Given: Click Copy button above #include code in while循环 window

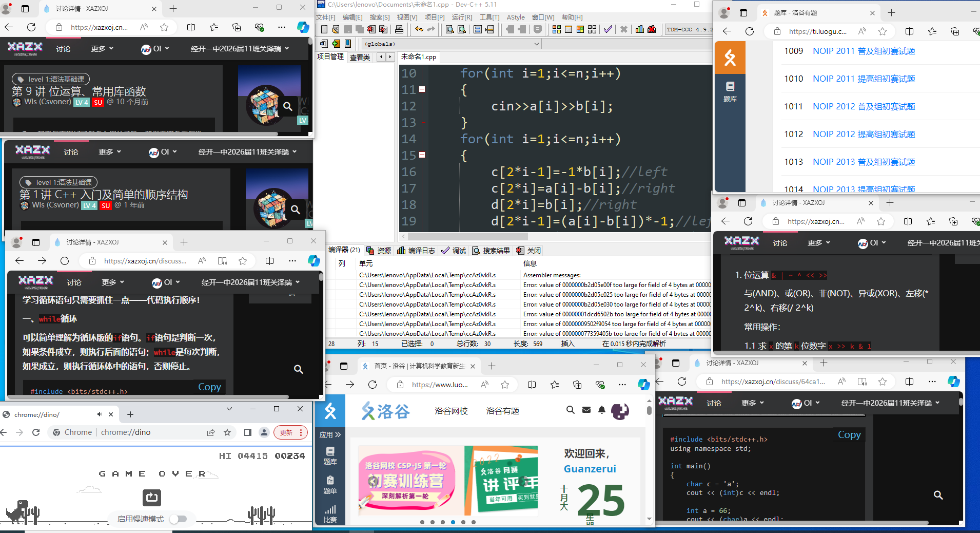Looking at the screenshot, I should click(x=209, y=387).
